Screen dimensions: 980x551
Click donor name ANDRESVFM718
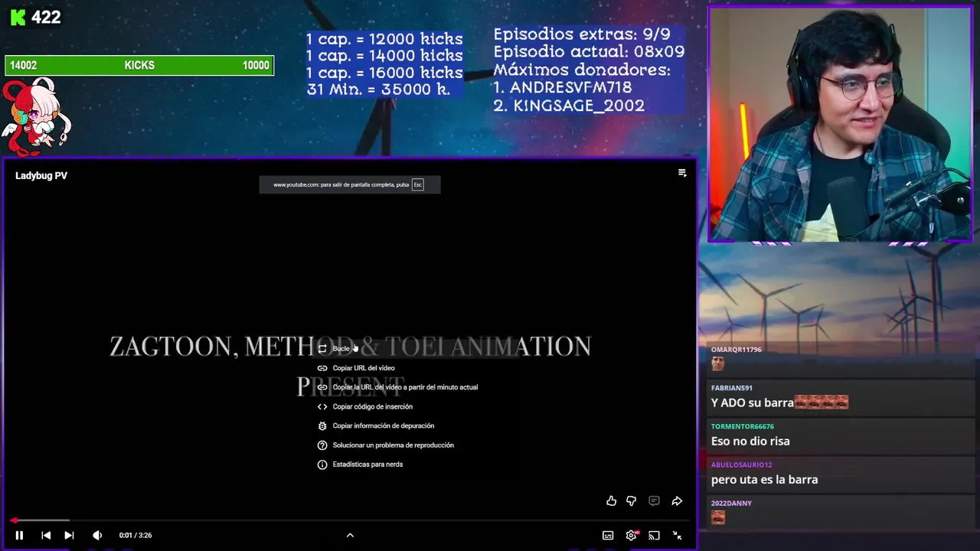click(x=570, y=88)
